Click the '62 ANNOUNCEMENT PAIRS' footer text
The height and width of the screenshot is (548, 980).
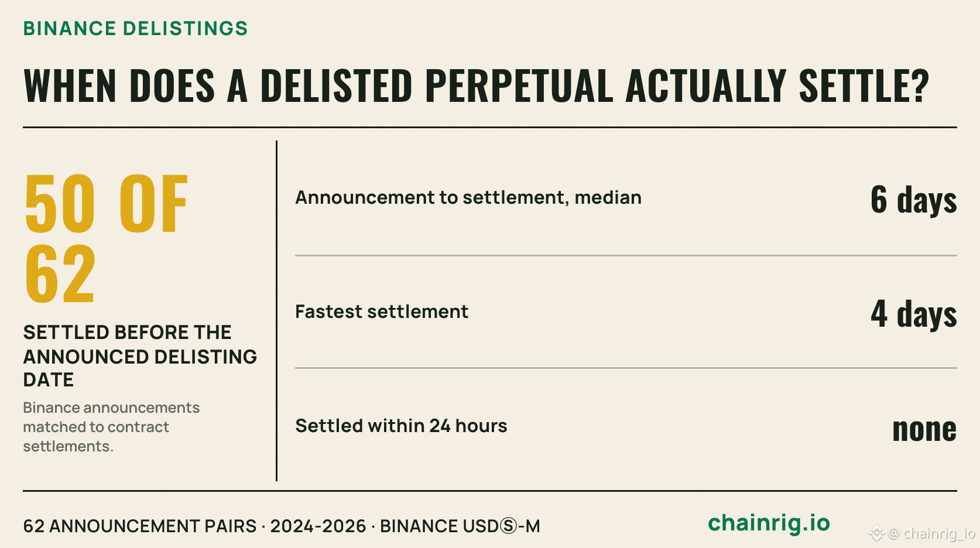140,526
